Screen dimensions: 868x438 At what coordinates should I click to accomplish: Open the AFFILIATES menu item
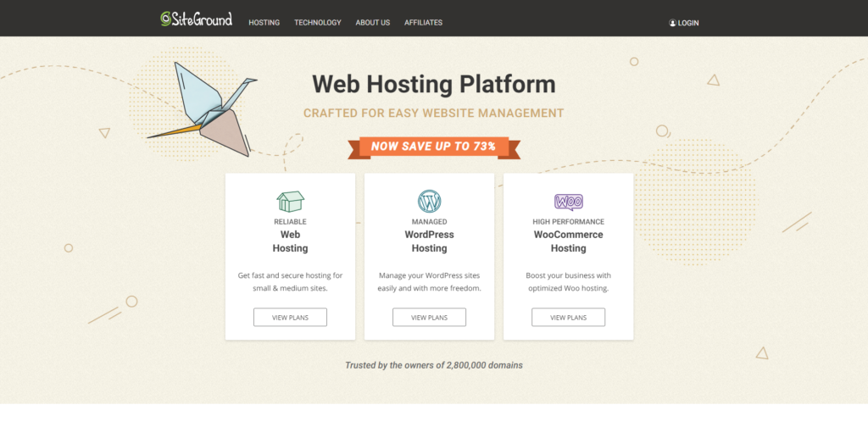424,23
